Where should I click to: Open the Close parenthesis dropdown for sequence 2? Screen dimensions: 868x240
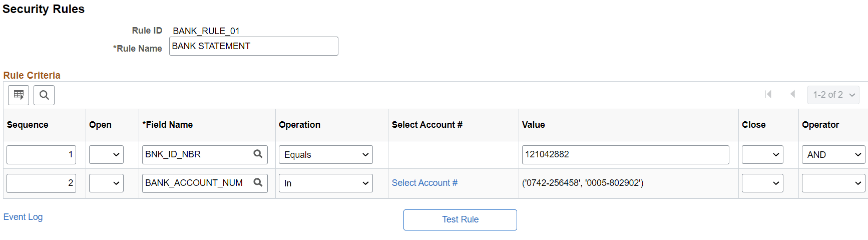coord(762,183)
